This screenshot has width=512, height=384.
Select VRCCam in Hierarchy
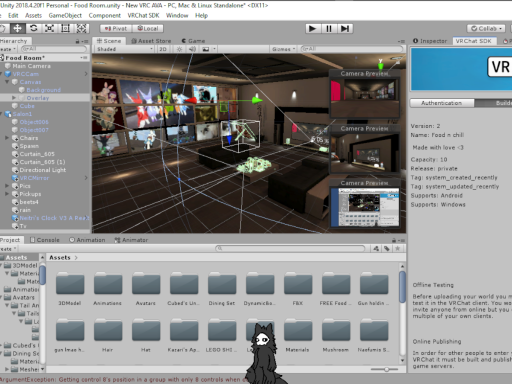25,74
